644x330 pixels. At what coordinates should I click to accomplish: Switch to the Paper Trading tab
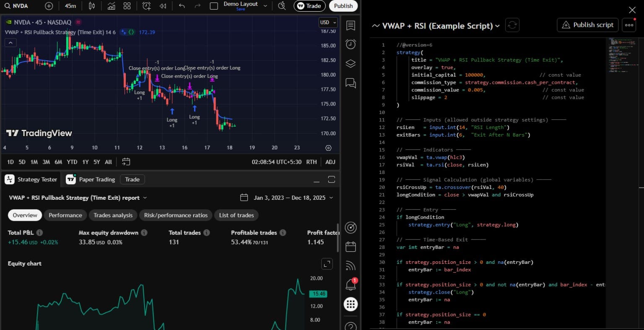(91, 179)
